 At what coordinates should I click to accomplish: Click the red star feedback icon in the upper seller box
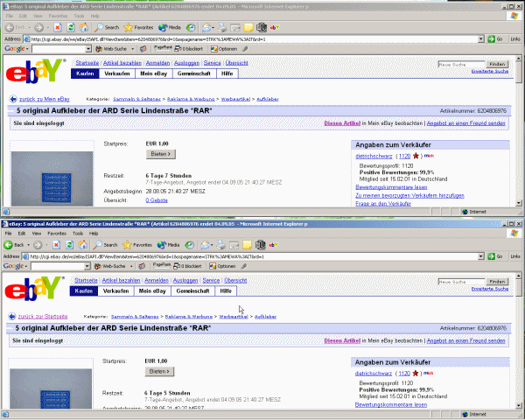426,155
